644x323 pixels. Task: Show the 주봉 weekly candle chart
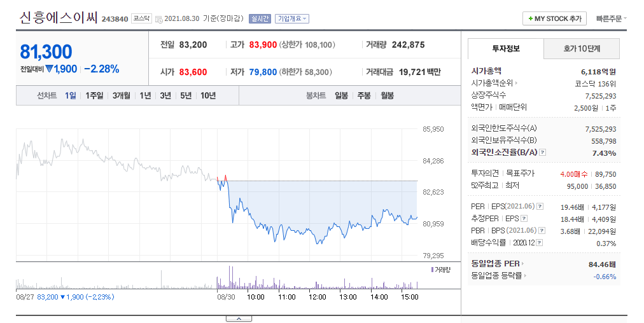(x=364, y=95)
